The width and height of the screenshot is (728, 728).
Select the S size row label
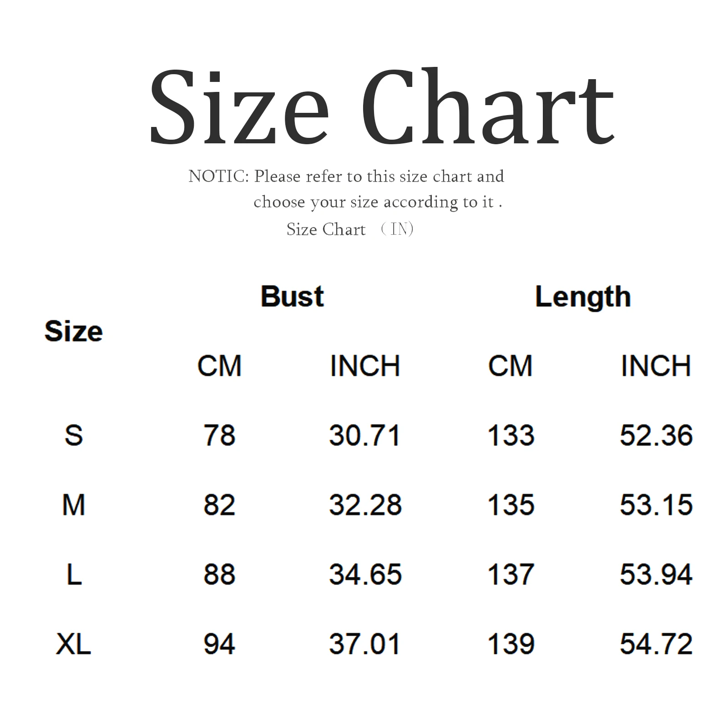(x=74, y=435)
